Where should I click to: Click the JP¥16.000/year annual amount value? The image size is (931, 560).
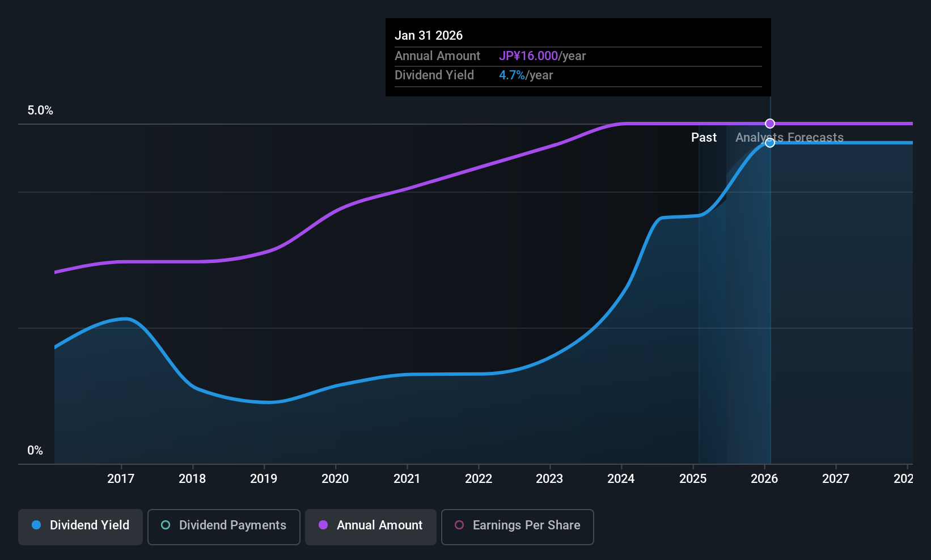click(542, 56)
